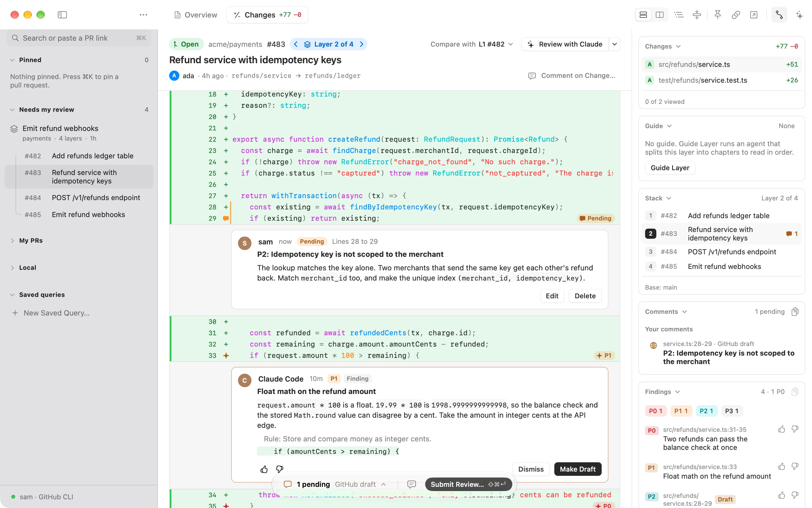Viewport: 812px width, 508px height.
Task: Click the collapse unchanged lines icon
Action: (697, 15)
